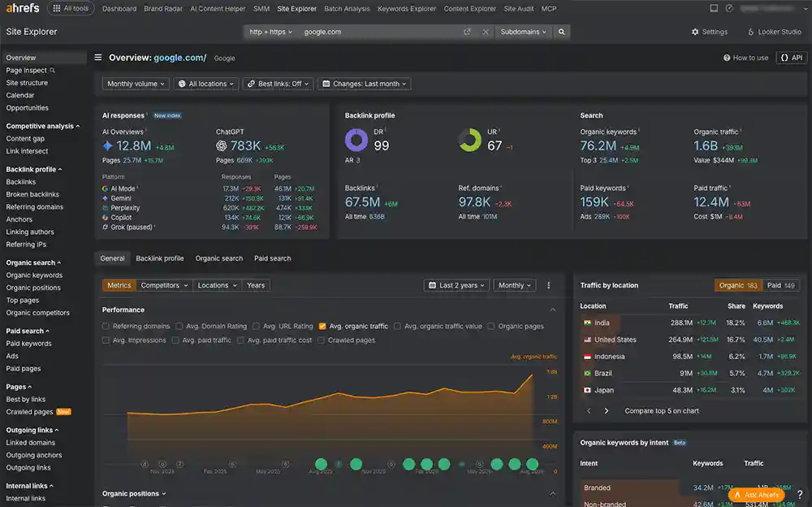812x507 pixels.
Task: Enable Avg. organic traffic value checkbox
Action: coord(397,326)
